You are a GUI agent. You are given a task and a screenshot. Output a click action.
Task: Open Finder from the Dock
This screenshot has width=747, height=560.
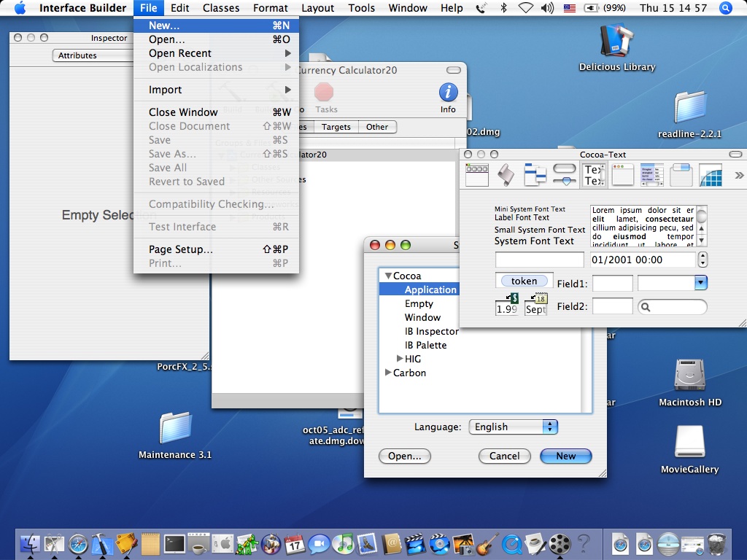point(30,544)
